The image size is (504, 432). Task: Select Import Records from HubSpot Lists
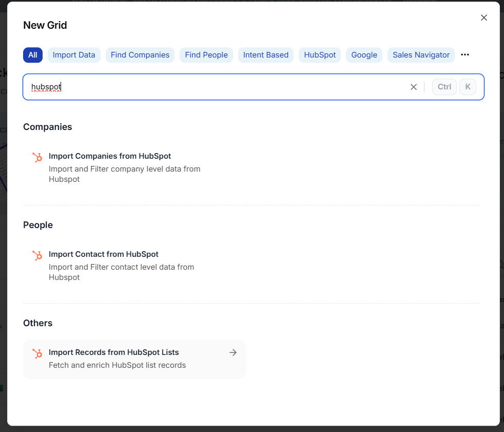pyautogui.click(x=114, y=352)
